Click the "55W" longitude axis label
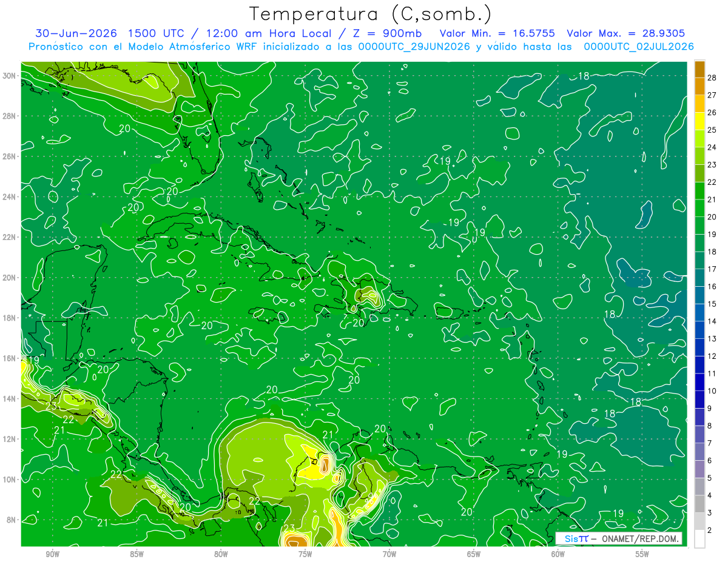Viewport: 728px width, 562px height. pos(642,554)
